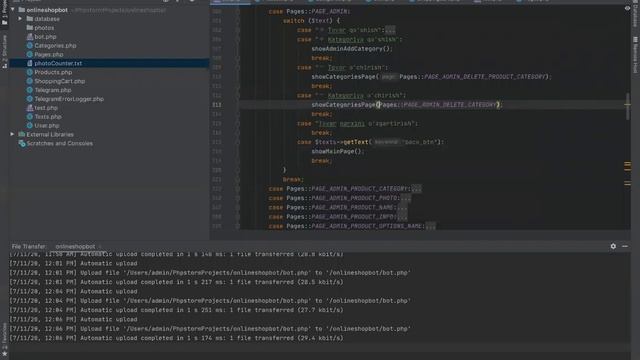This screenshot has height=360, width=640.
Task: Select bot.php in project tree
Action: point(45,37)
